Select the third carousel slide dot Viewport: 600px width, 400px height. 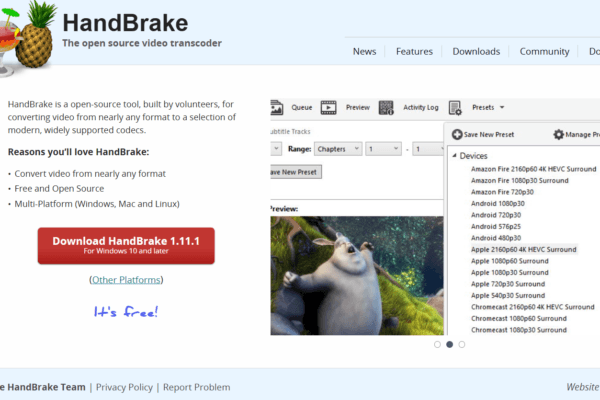coord(462,344)
